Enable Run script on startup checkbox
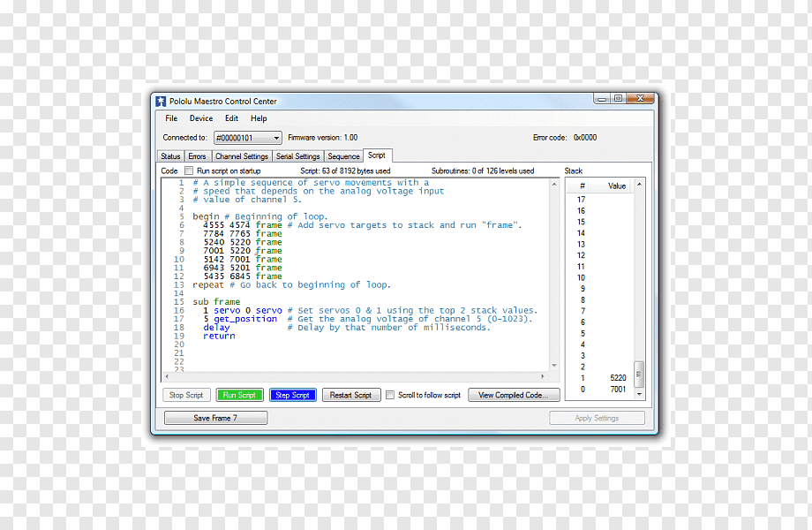This screenshot has width=812, height=530. pyautogui.click(x=189, y=170)
